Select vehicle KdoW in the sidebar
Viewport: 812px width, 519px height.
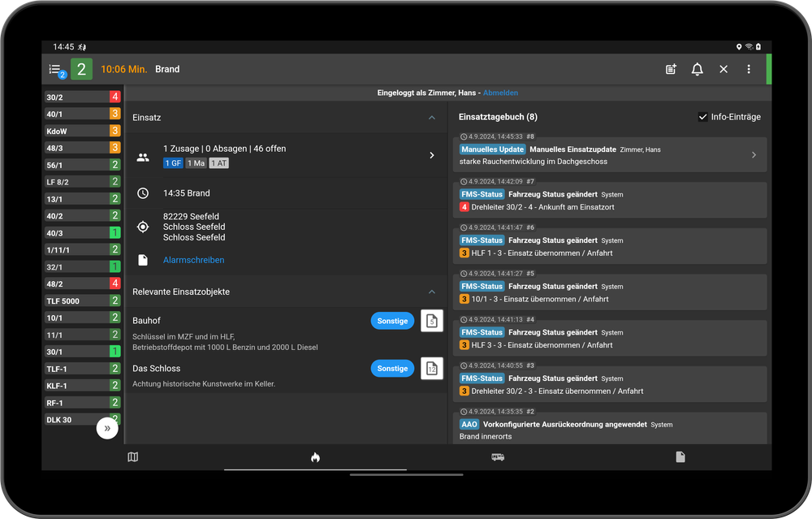pyautogui.click(x=83, y=131)
